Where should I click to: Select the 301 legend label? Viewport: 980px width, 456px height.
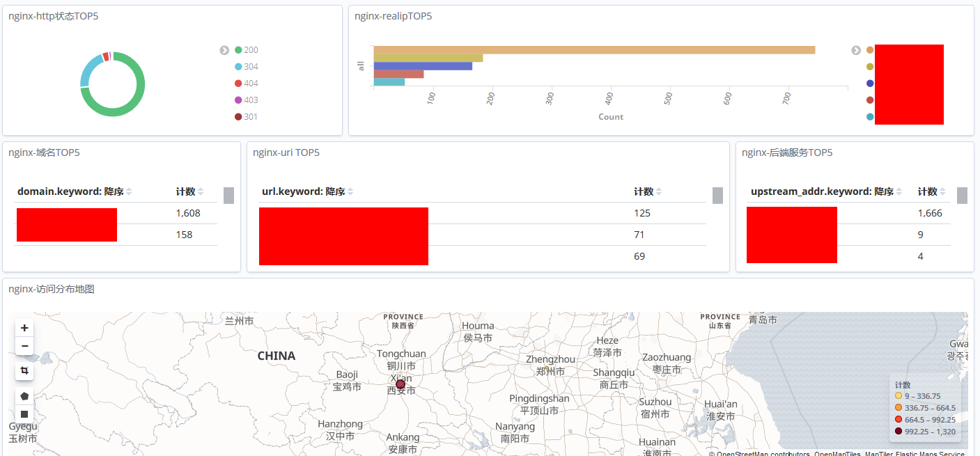click(251, 117)
